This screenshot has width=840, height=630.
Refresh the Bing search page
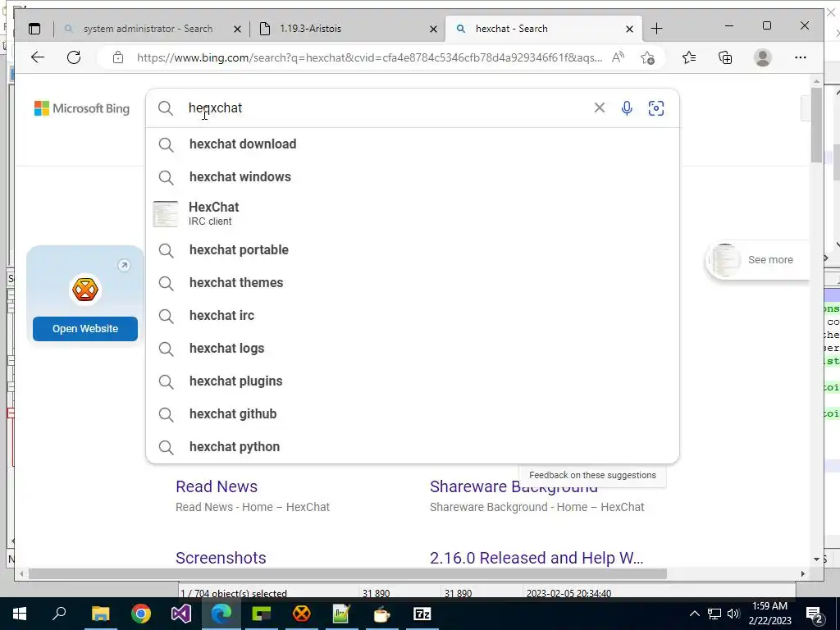tap(74, 57)
